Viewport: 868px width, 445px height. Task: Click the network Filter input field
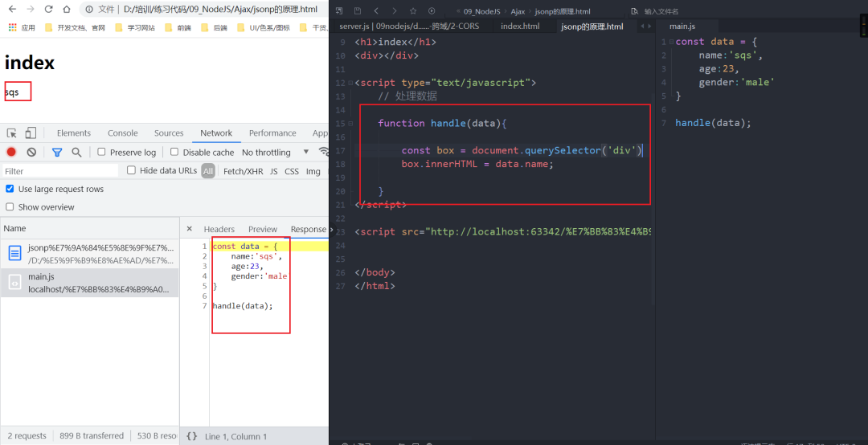60,171
